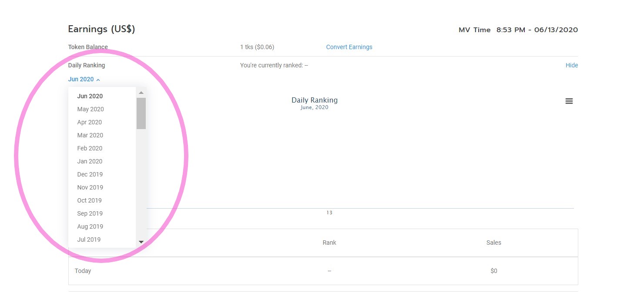The width and height of the screenshot is (644, 296).
Task: Pick Mar 2020 from the month list
Action: [90, 135]
